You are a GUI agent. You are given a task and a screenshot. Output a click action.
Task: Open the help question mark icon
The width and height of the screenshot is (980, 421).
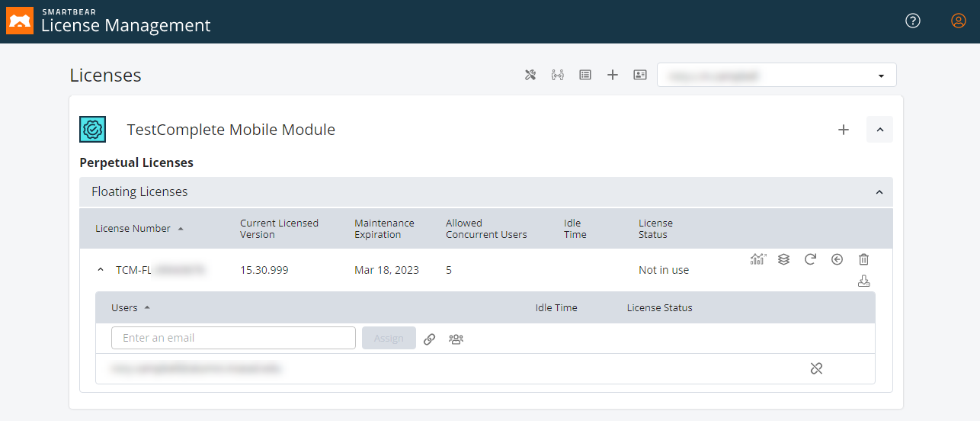click(x=913, y=21)
